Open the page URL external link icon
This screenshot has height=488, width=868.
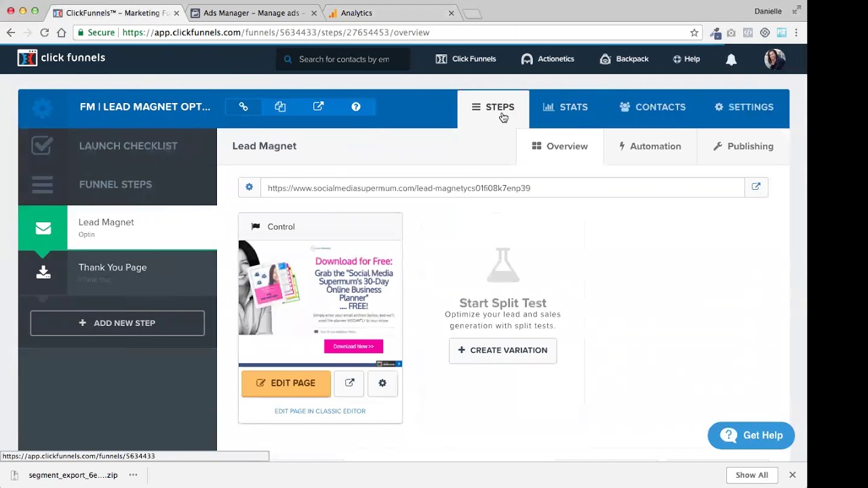[756, 187]
